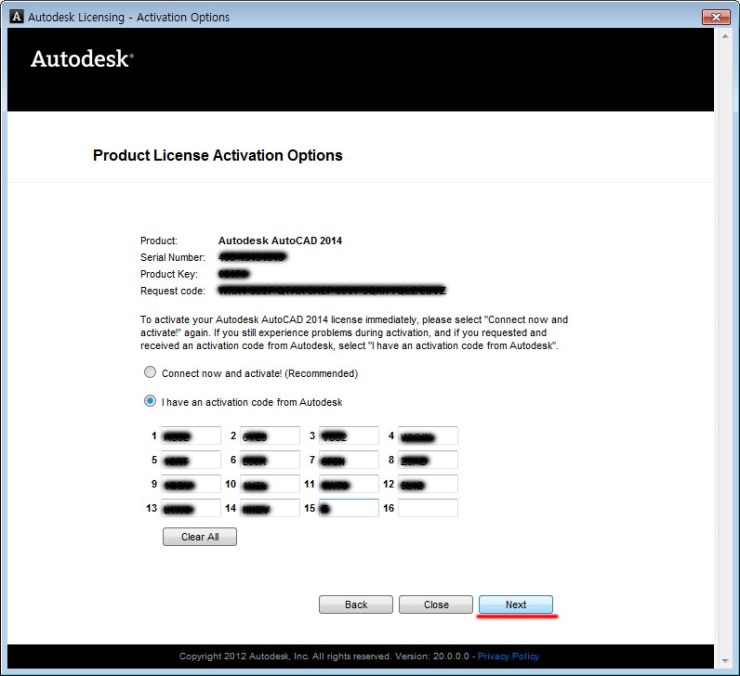
Task: Close the Autodesk Licensing window
Action: pyautogui.click(x=716, y=17)
